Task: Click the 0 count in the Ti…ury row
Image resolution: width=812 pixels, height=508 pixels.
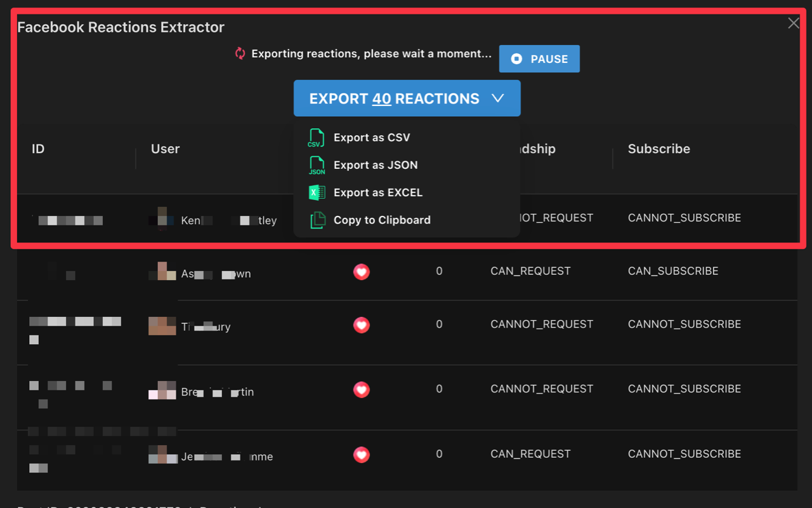Action: point(439,324)
